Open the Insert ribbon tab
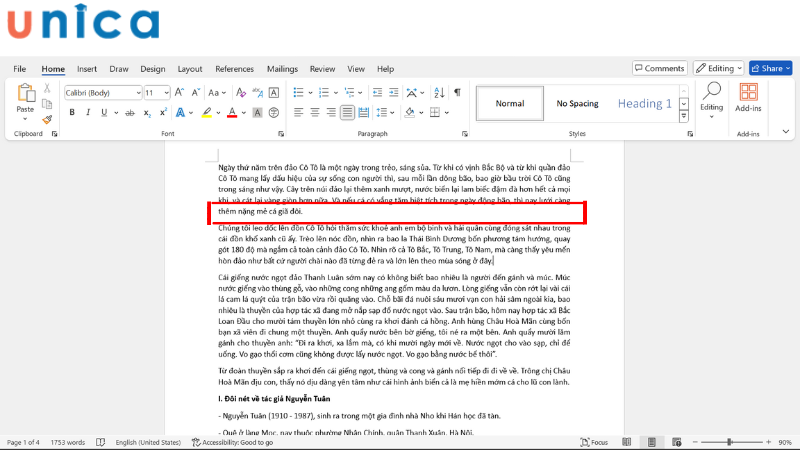Screen dimensions: 800x450 (x=87, y=69)
